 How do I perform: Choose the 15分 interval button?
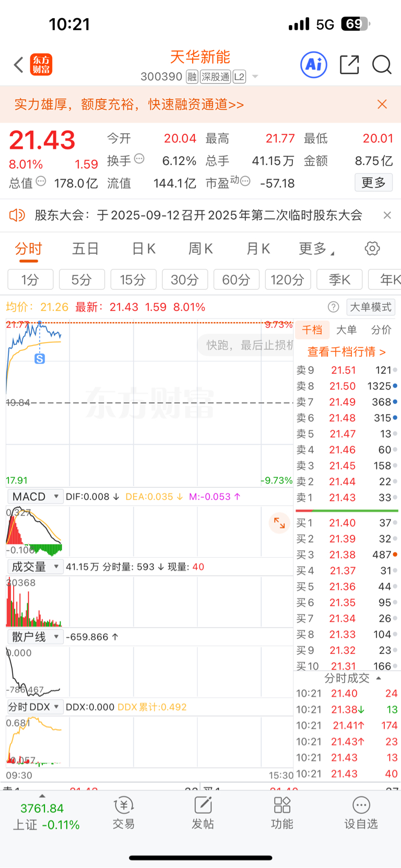pyautogui.click(x=133, y=279)
